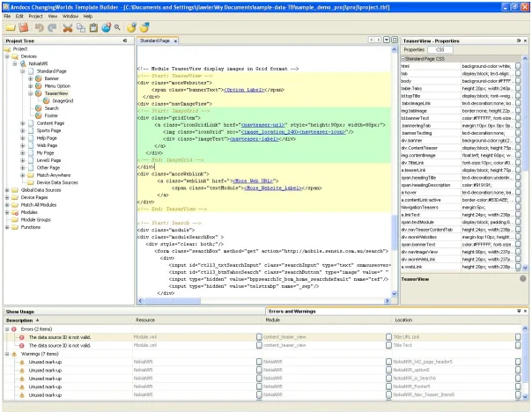This screenshot has width=532, height=412.
Task: Expand the Functions tree node
Action: (7, 227)
